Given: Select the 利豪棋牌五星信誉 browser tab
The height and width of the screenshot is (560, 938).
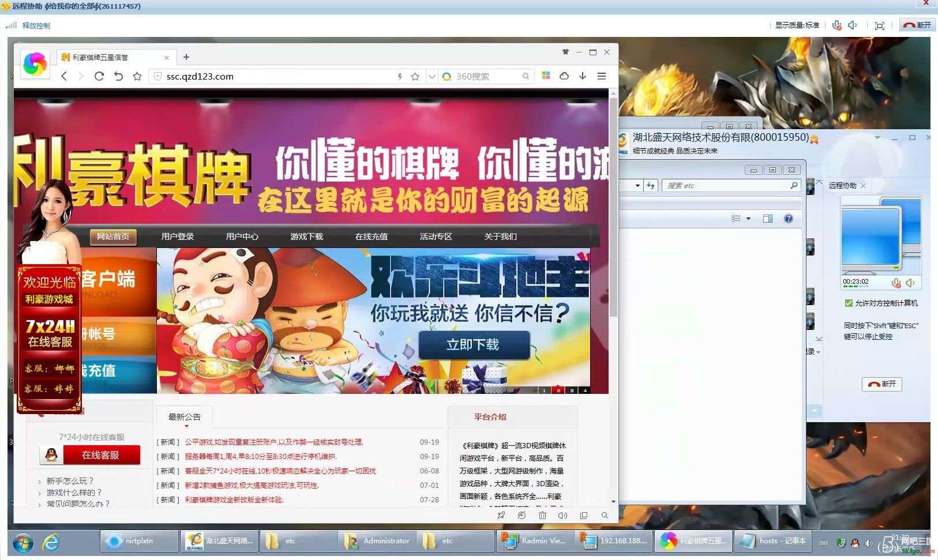Looking at the screenshot, I should click(115, 57).
